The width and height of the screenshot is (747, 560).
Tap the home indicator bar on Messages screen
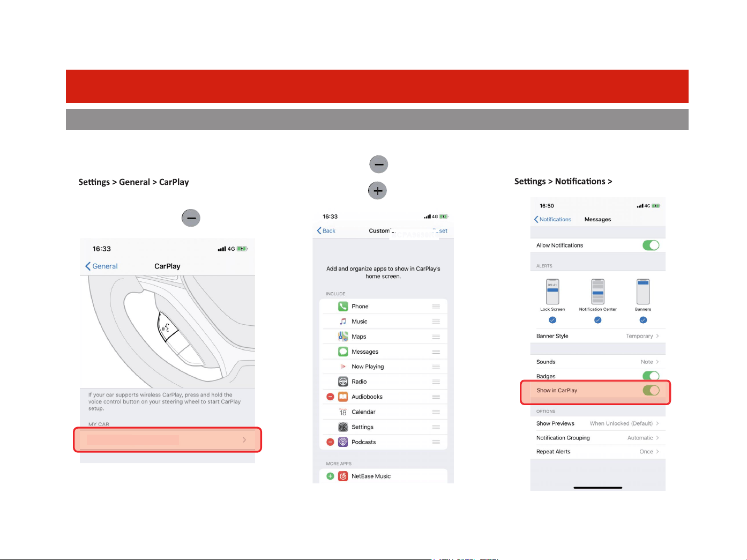(598, 488)
